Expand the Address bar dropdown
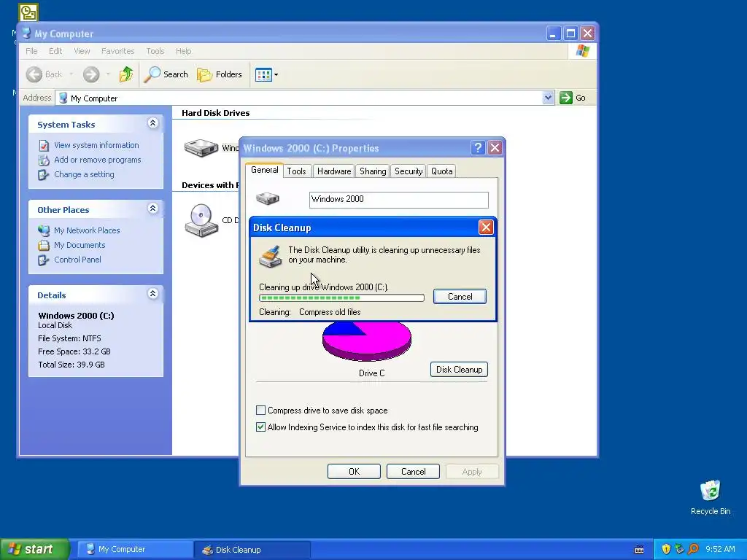This screenshot has width=747, height=560. (548, 98)
